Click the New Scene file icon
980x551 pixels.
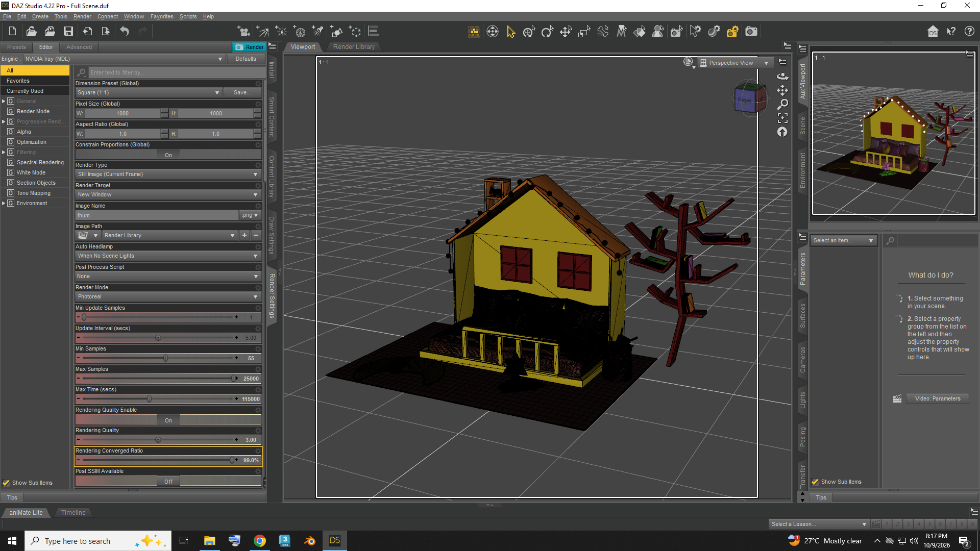pyautogui.click(x=12, y=32)
